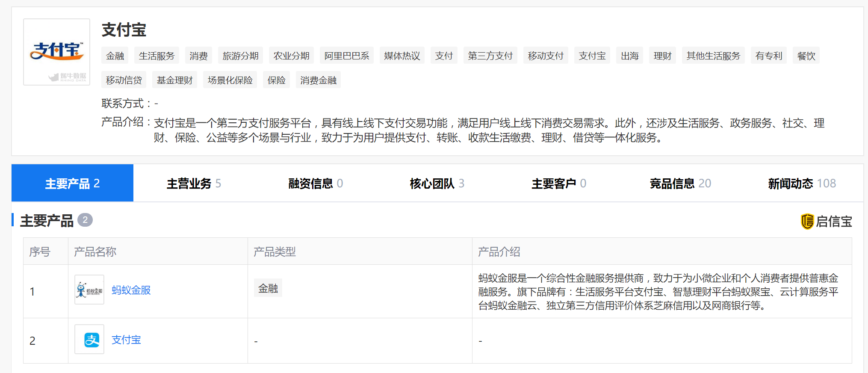Switch to the 融资信息 tab

(x=316, y=184)
